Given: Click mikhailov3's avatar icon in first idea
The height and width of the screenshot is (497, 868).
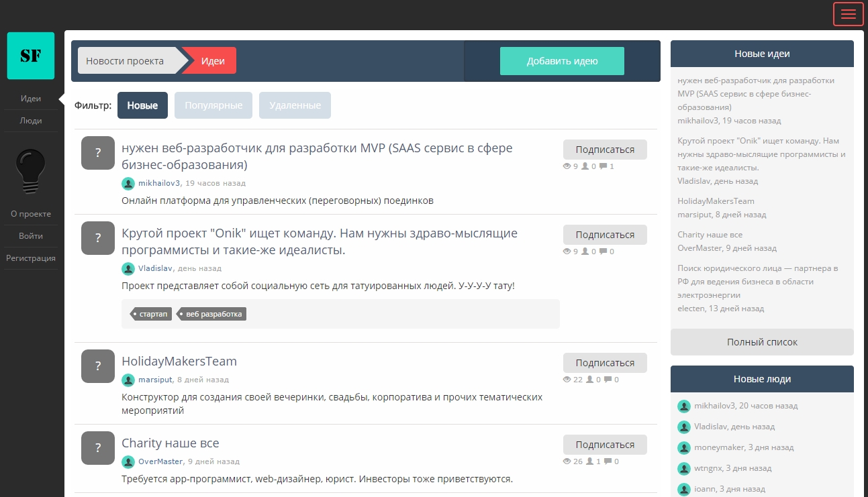Looking at the screenshot, I should point(128,183).
